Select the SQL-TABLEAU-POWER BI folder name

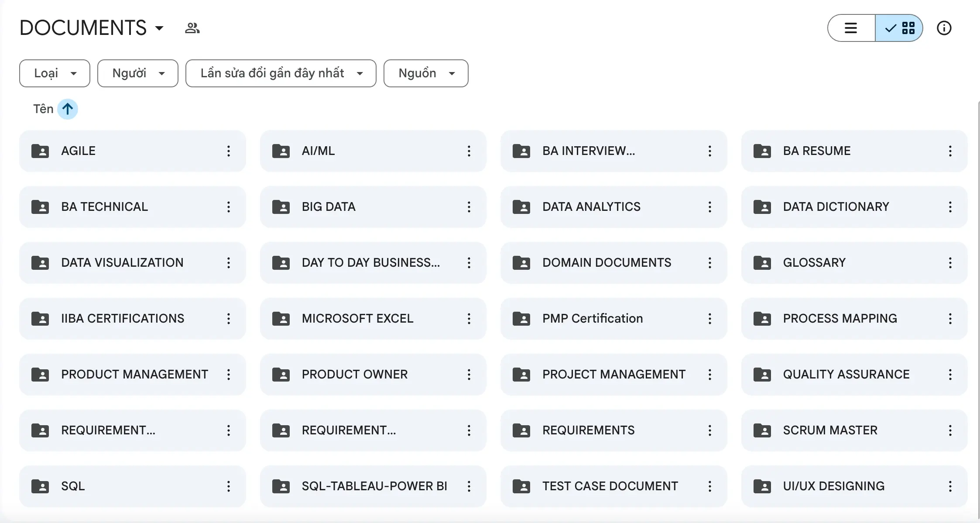click(x=374, y=486)
